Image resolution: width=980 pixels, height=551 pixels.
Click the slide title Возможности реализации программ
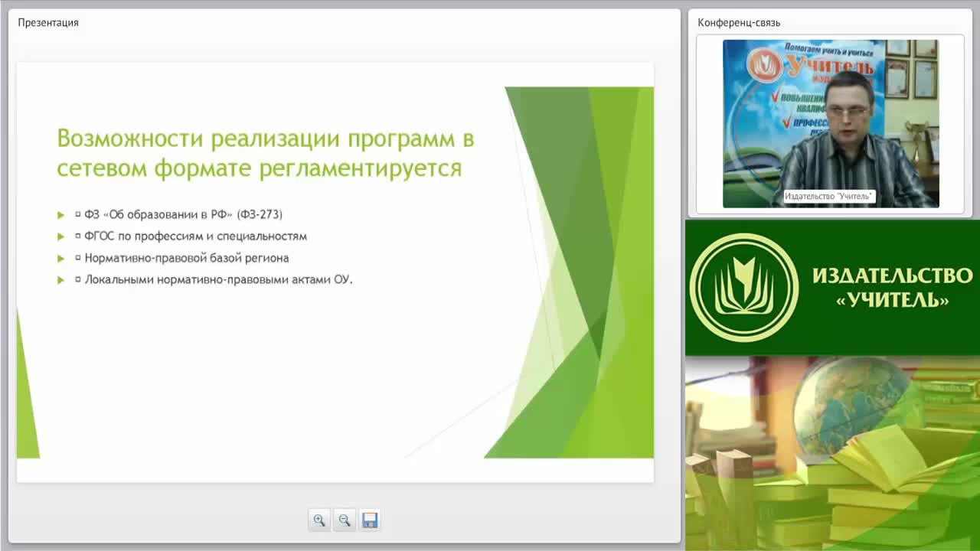pos(266,153)
